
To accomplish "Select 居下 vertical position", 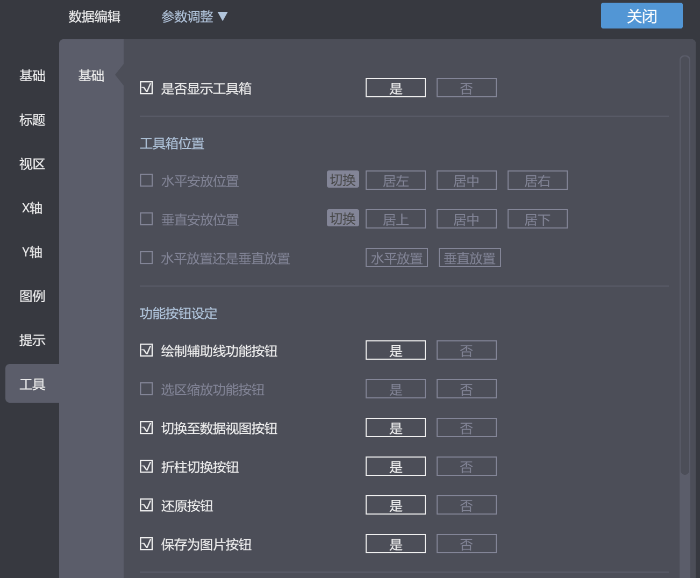I will click(538, 219).
